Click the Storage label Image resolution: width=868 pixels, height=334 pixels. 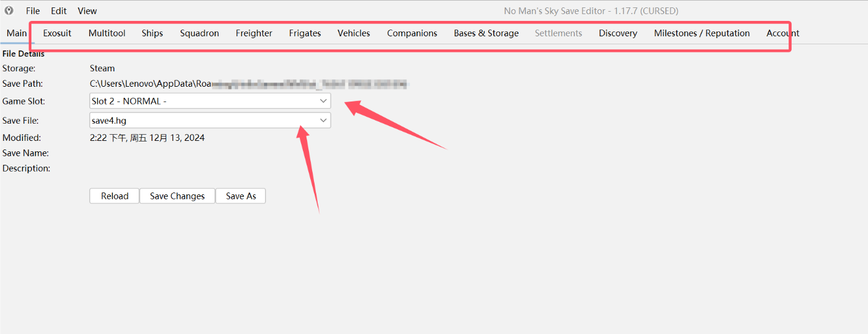tap(18, 68)
